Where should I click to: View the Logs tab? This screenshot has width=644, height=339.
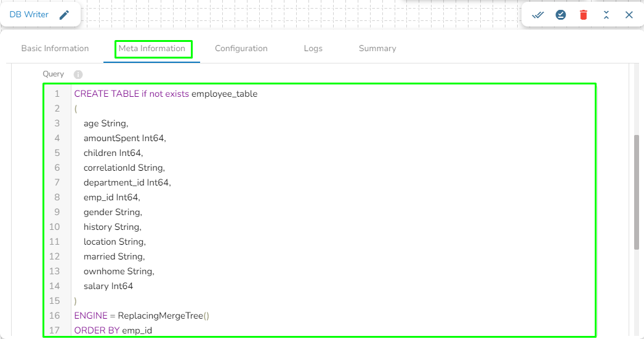[313, 48]
